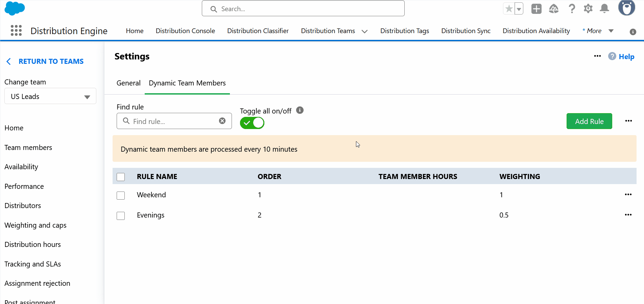The width and height of the screenshot is (644, 304).
Task: Open the Home navigation tab
Action: click(135, 31)
